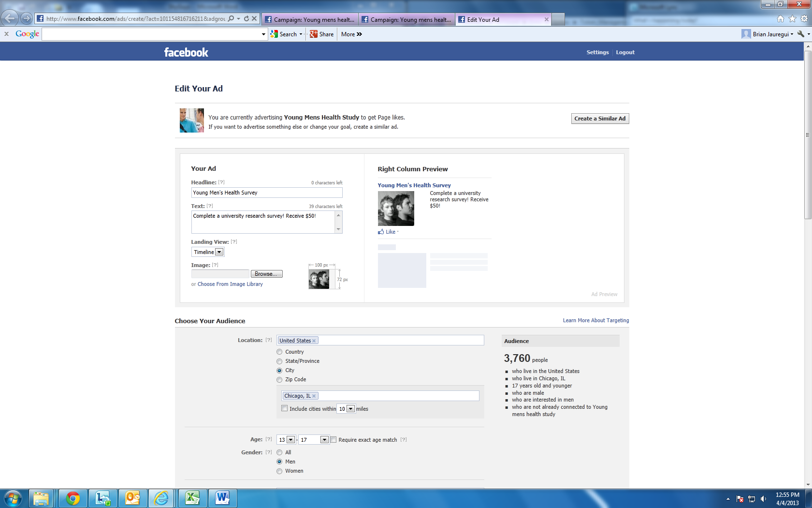Go back with the browser back arrow

(x=10, y=18)
